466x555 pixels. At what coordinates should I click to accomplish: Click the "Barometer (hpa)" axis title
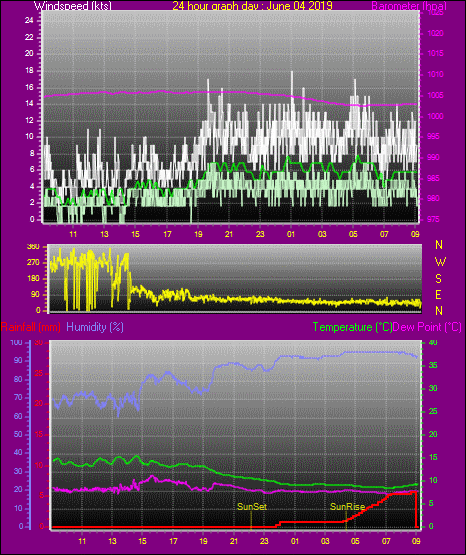[x=409, y=6]
